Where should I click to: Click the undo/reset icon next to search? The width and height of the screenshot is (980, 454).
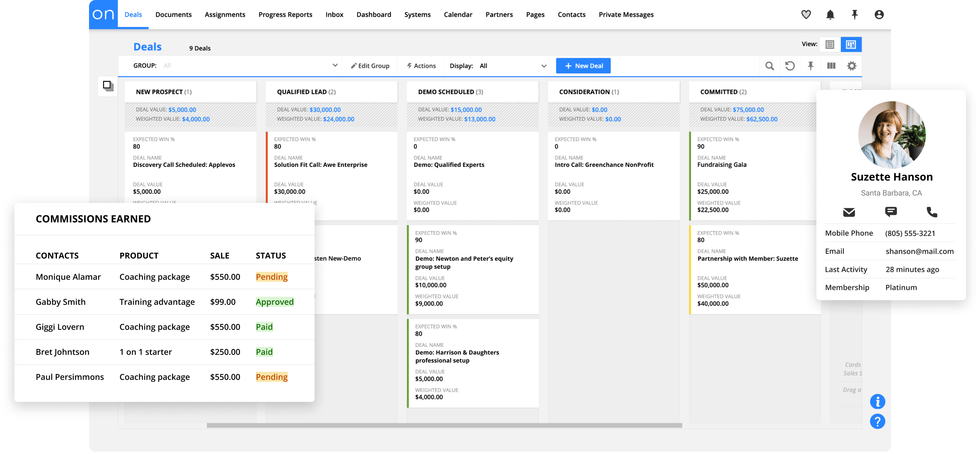point(790,65)
